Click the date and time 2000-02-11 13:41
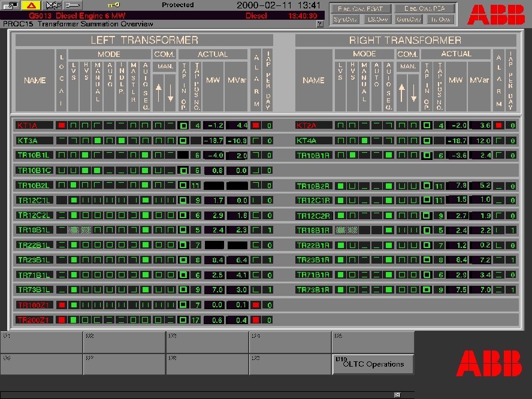Viewport: 532px width, 399px height. tap(278, 5)
